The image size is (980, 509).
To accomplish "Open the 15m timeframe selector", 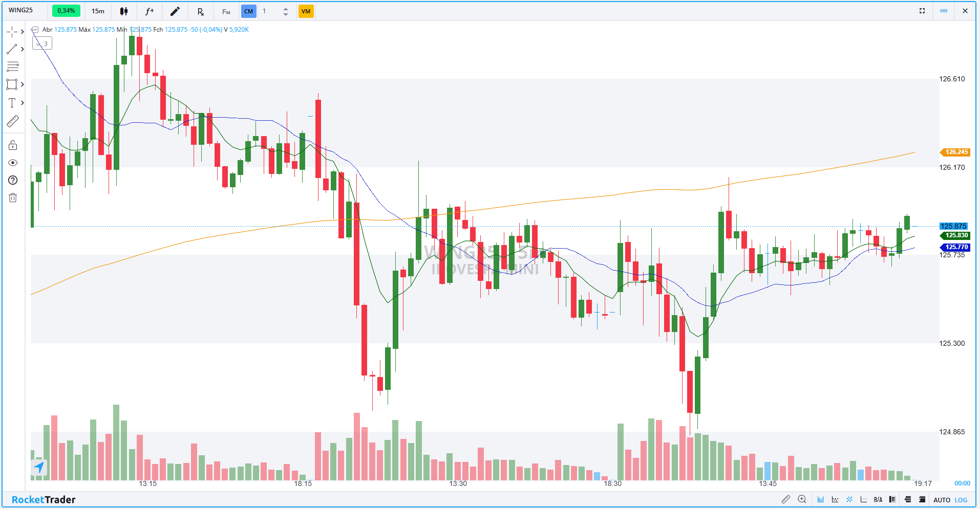I will click(x=98, y=11).
